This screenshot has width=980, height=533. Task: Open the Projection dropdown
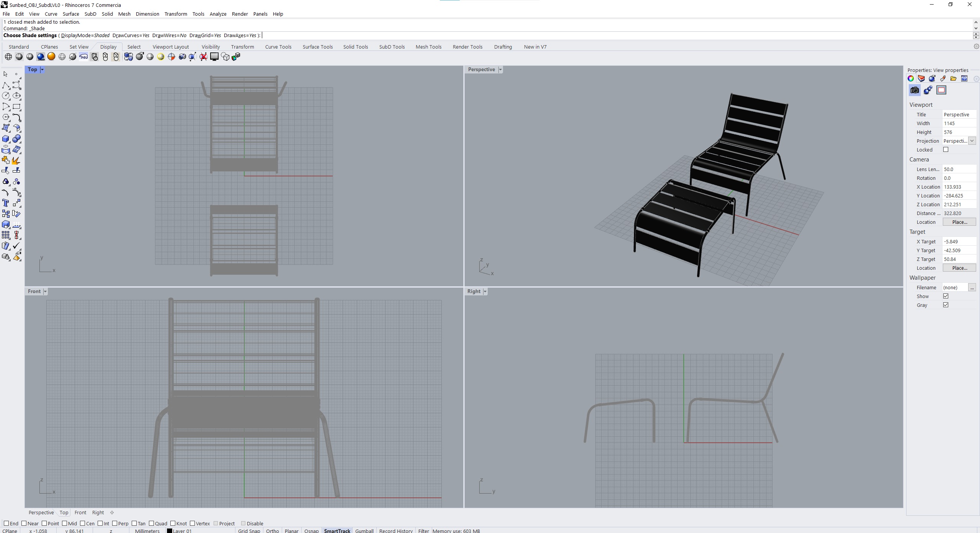[x=972, y=141]
